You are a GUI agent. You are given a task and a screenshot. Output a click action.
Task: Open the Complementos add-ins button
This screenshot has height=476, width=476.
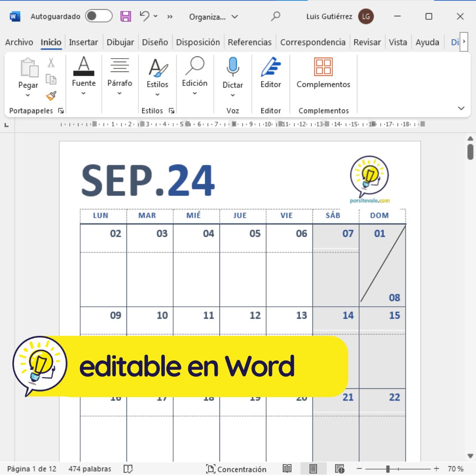click(x=324, y=73)
